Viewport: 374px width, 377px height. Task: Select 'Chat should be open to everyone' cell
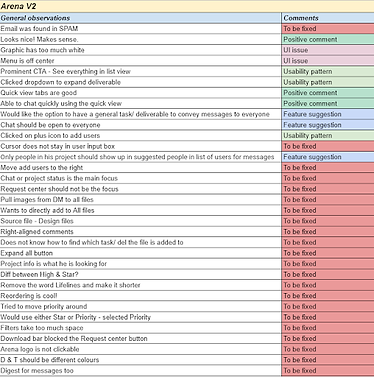140,125
